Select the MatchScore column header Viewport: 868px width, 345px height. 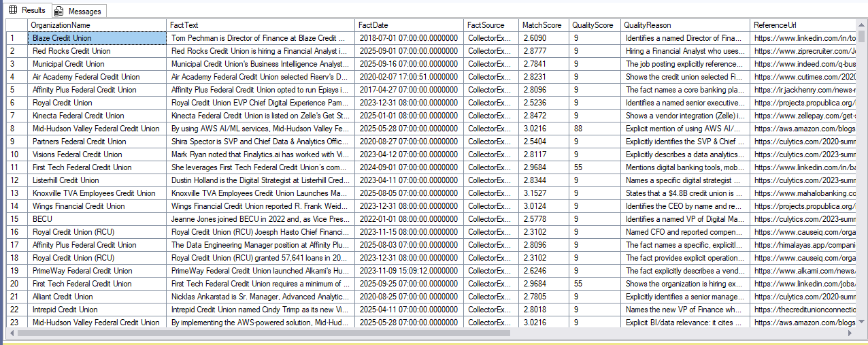544,25
